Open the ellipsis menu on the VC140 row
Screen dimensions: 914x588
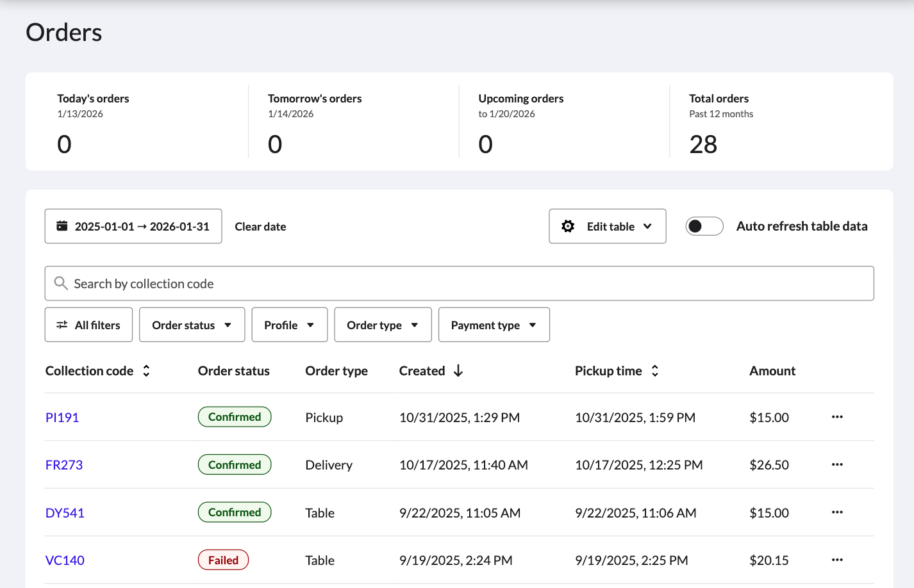pyautogui.click(x=837, y=559)
